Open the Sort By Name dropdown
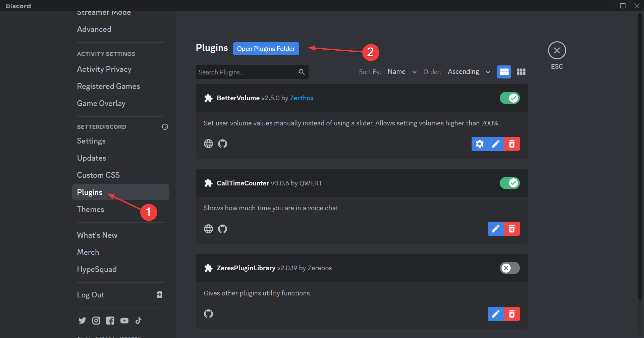 pos(402,72)
